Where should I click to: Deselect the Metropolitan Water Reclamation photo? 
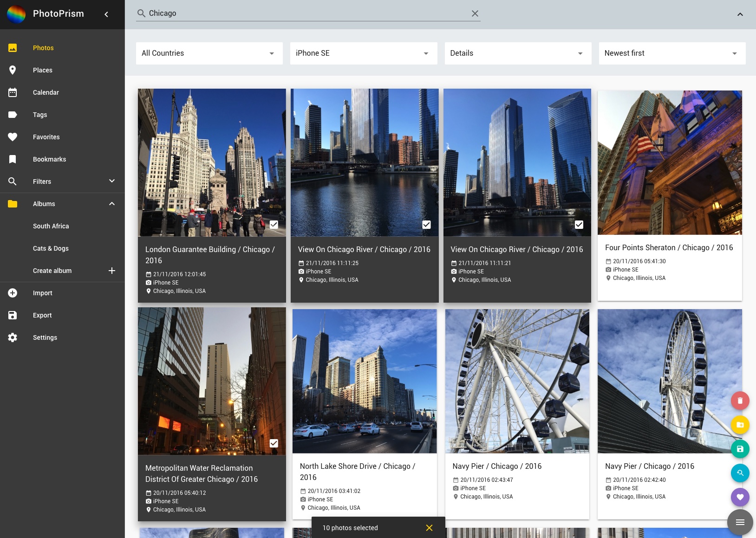click(274, 443)
